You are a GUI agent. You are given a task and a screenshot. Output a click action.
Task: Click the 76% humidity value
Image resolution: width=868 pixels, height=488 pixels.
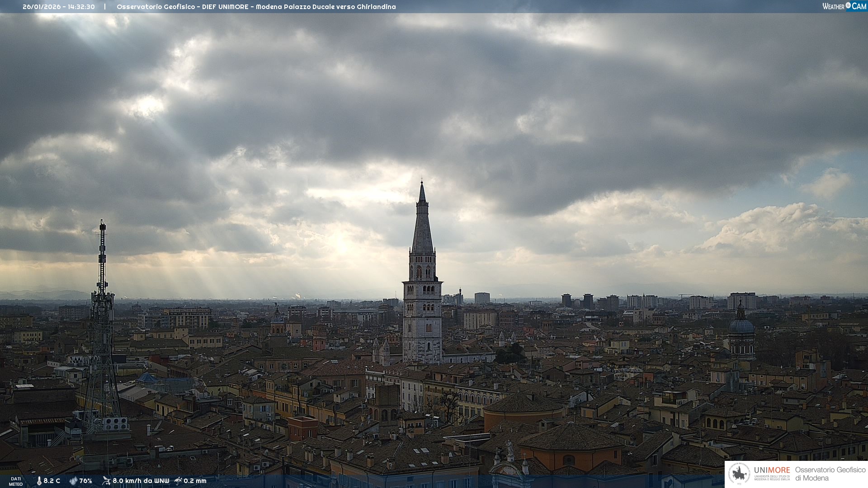86,481
